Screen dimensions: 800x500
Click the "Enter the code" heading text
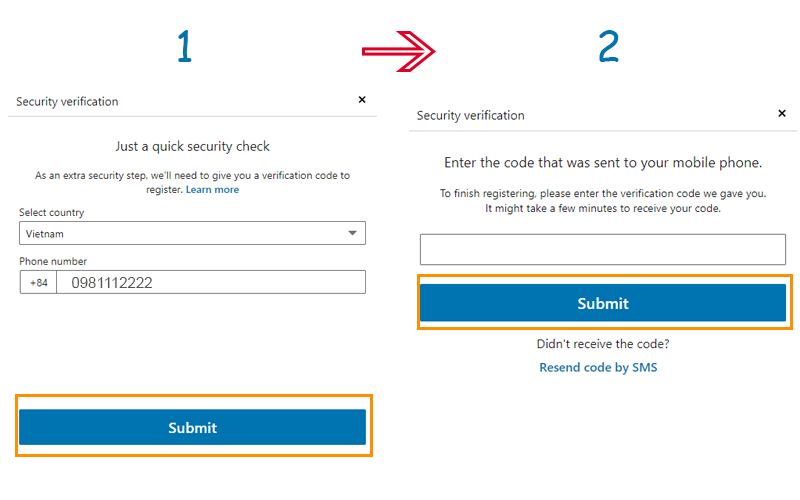pos(602,163)
